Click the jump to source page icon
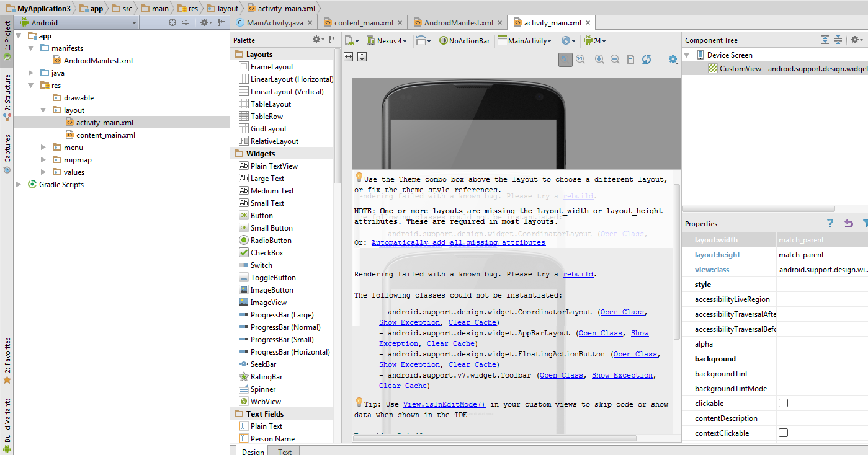868x455 pixels. click(x=630, y=59)
